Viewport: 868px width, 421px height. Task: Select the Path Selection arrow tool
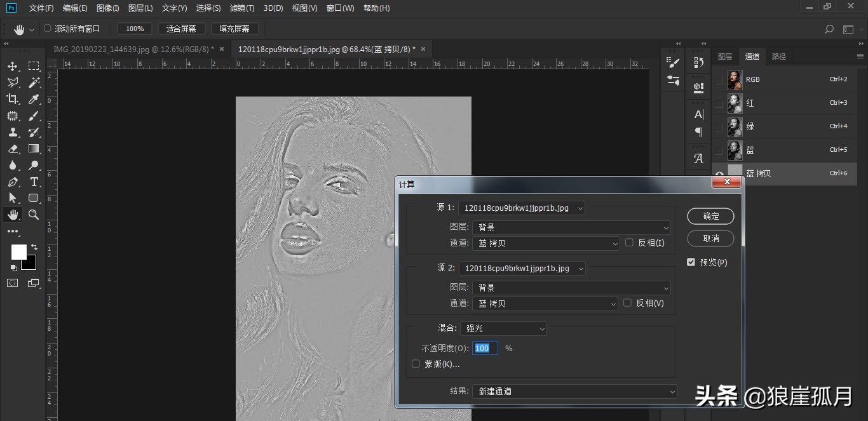pyautogui.click(x=13, y=198)
